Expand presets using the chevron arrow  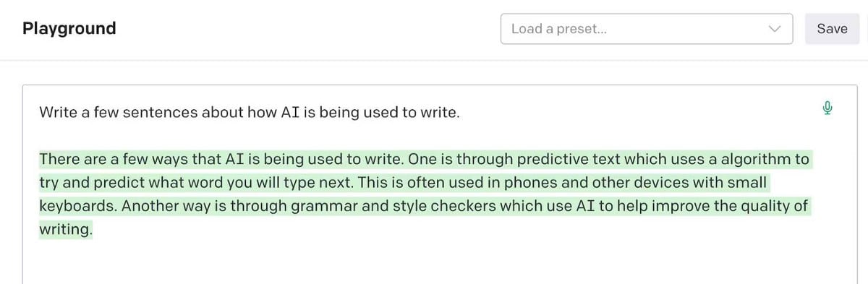click(x=775, y=29)
